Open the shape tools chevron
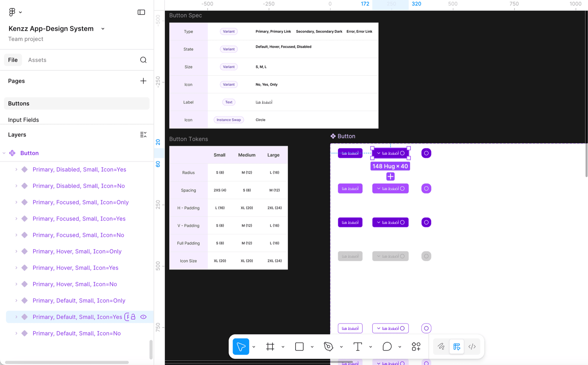588x365 pixels. (x=312, y=347)
